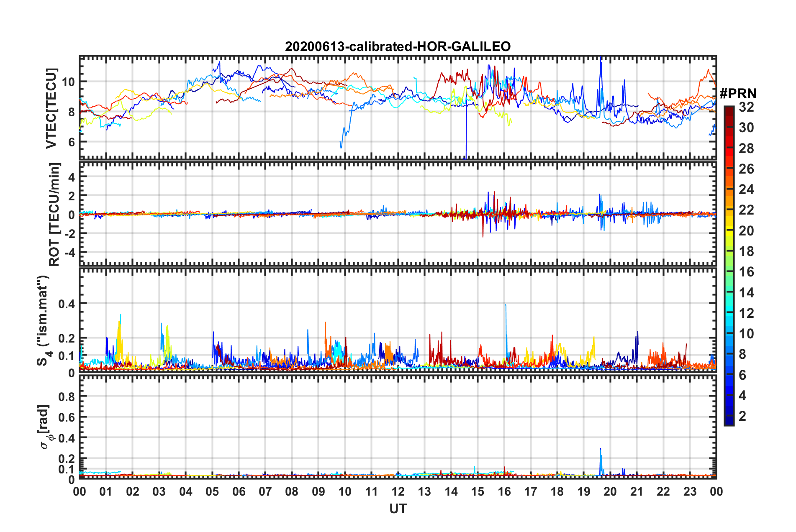Click the #PRN colorbar title

tap(738, 93)
